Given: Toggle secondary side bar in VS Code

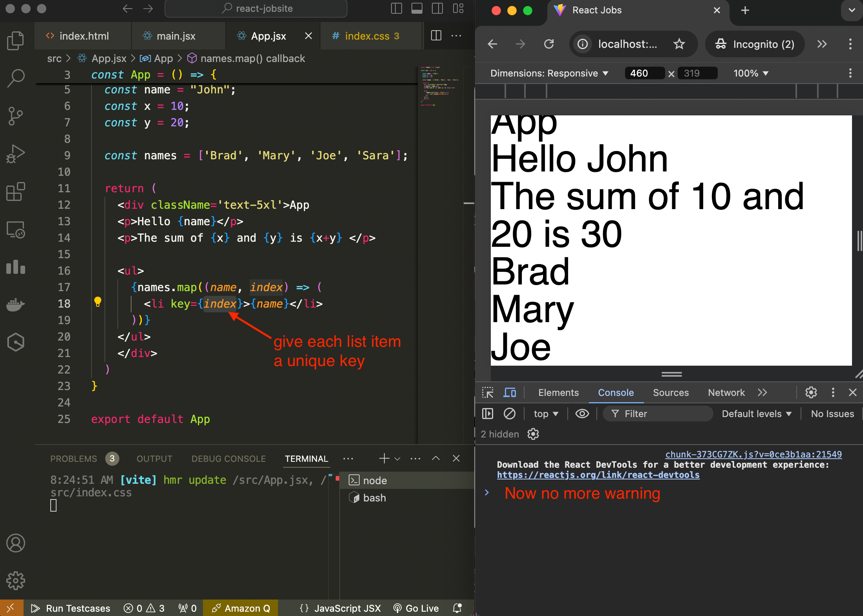Looking at the screenshot, I should coord(437,9).
